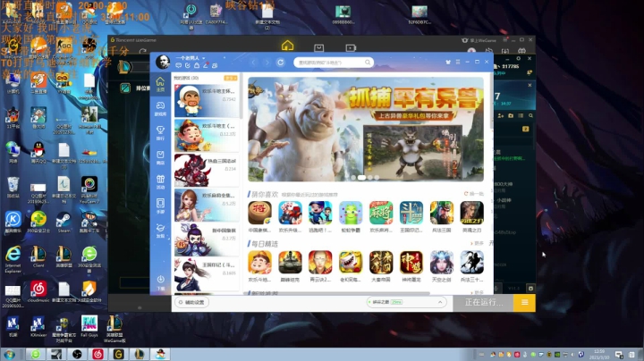Open the WeGame home tab icon
This screenshot has height=361, width=644.
pyautogui.click(x=287, y=46)
